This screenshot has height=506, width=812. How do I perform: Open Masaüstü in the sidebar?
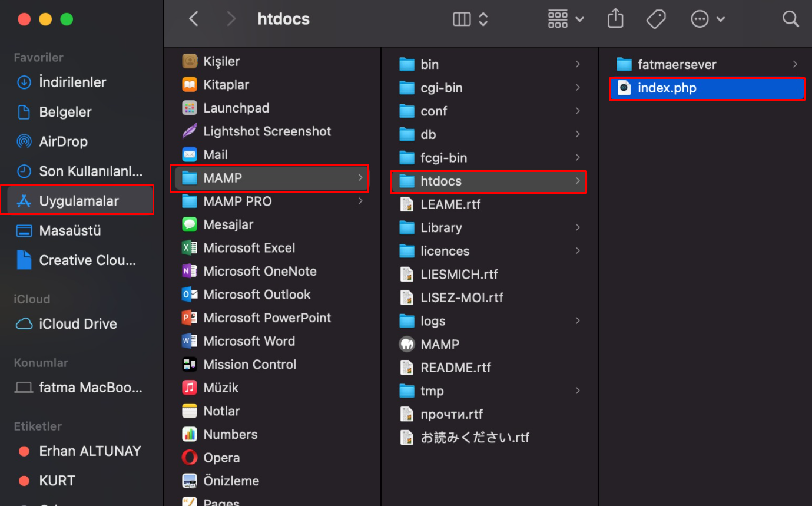[81, 230]
